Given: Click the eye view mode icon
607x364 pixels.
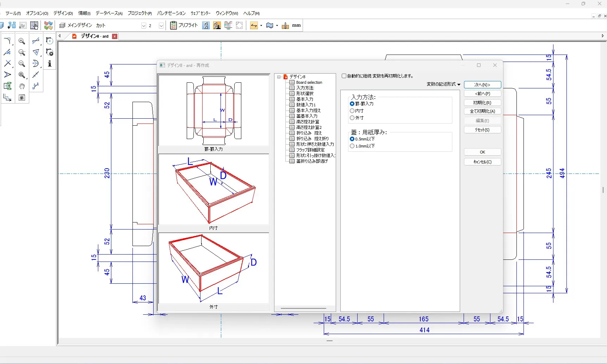Looking at the screenshot, I should point(22,98).
